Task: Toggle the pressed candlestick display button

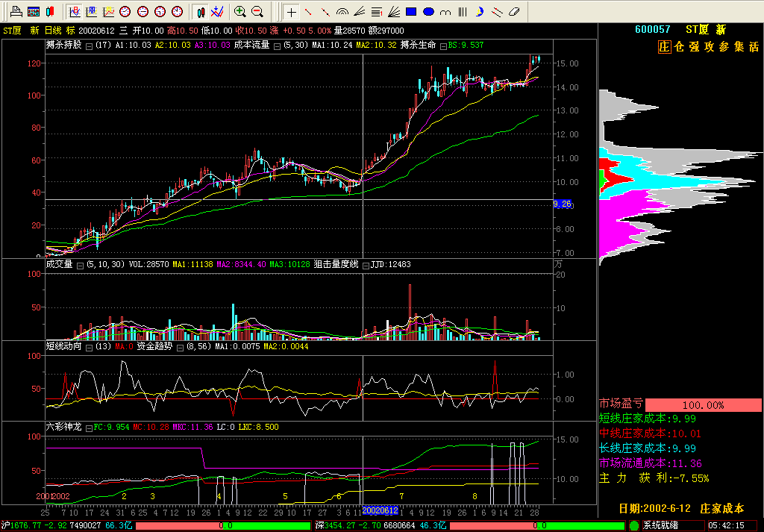Action: point(200,11)
